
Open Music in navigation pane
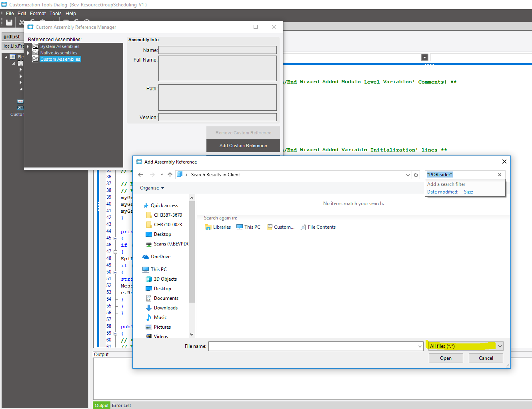(x=156, y=317)
